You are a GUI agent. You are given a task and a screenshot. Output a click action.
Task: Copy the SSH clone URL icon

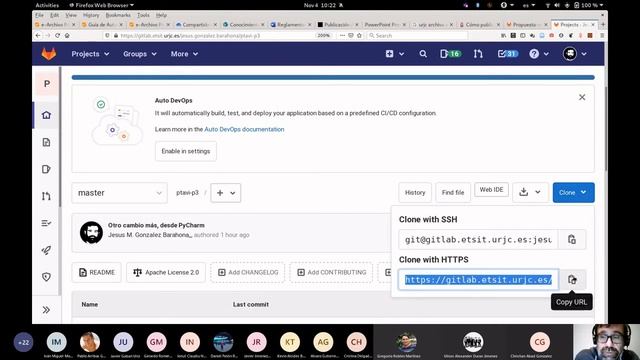coord(572,240)
